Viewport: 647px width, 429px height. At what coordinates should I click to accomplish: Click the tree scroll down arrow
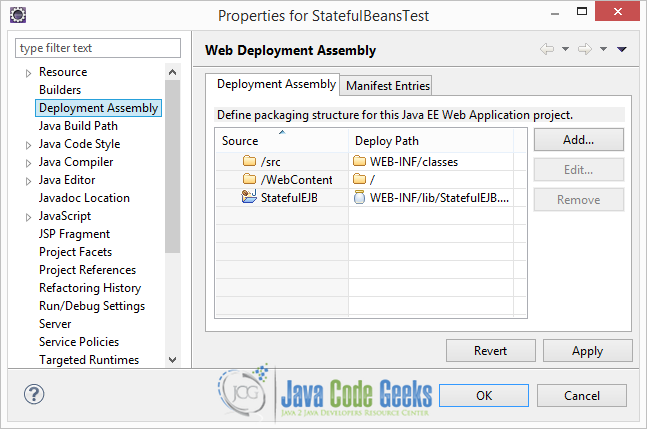172,360
